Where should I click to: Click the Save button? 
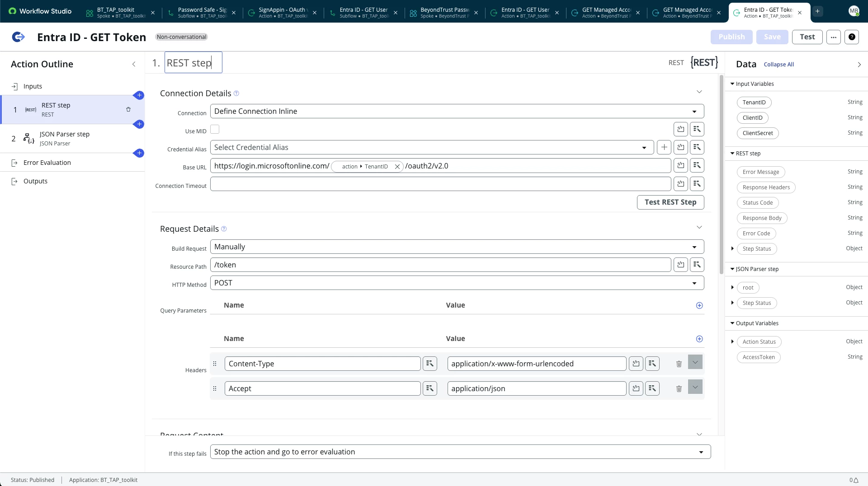tap(772, 37)
